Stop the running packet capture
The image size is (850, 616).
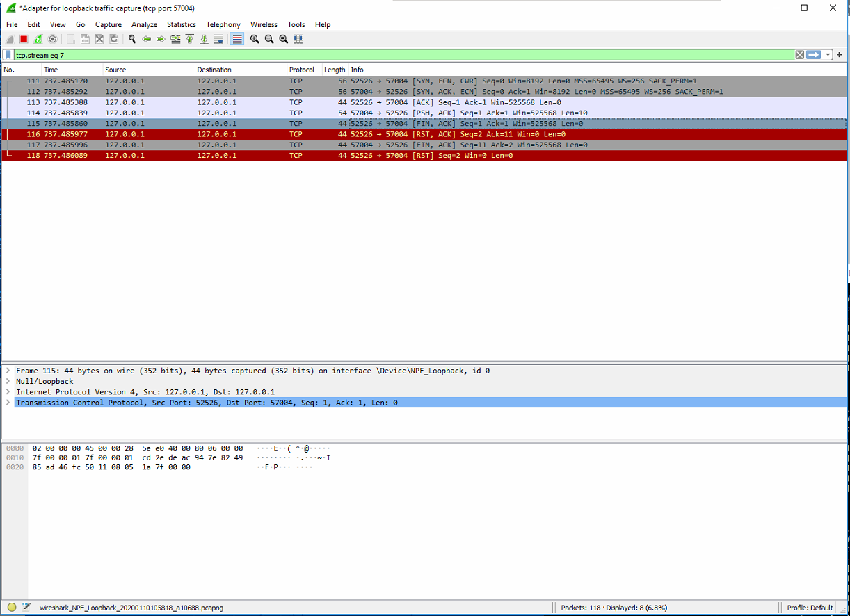(22, 39)
